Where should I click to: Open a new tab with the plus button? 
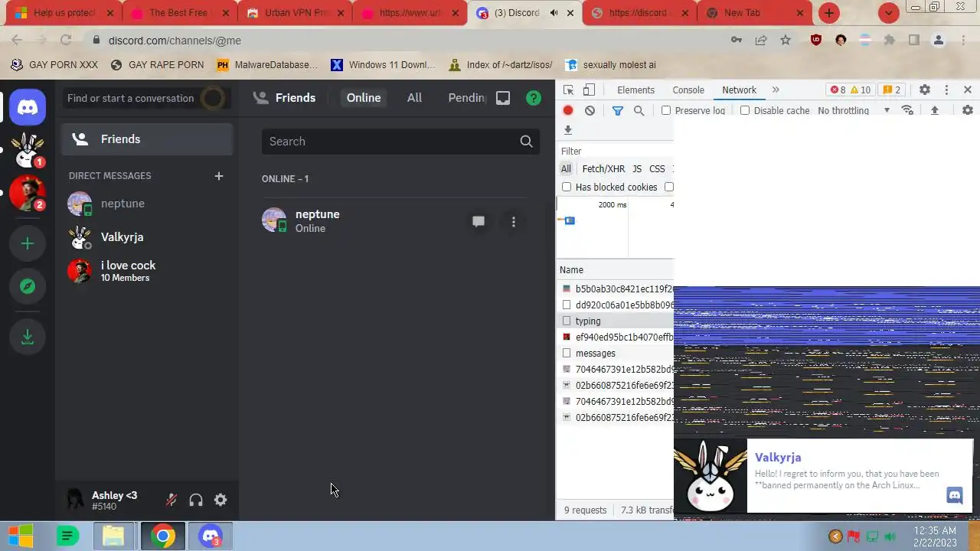click(x=829, y=13)
